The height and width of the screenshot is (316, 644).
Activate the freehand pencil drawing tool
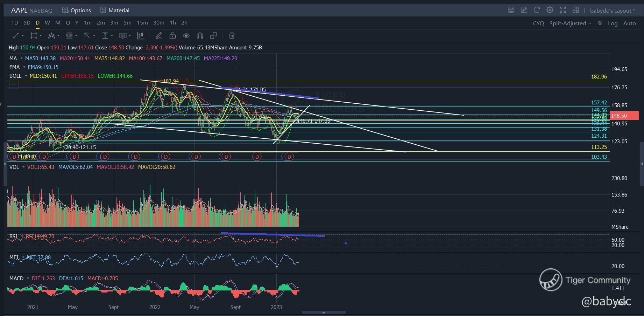(159, 35)
